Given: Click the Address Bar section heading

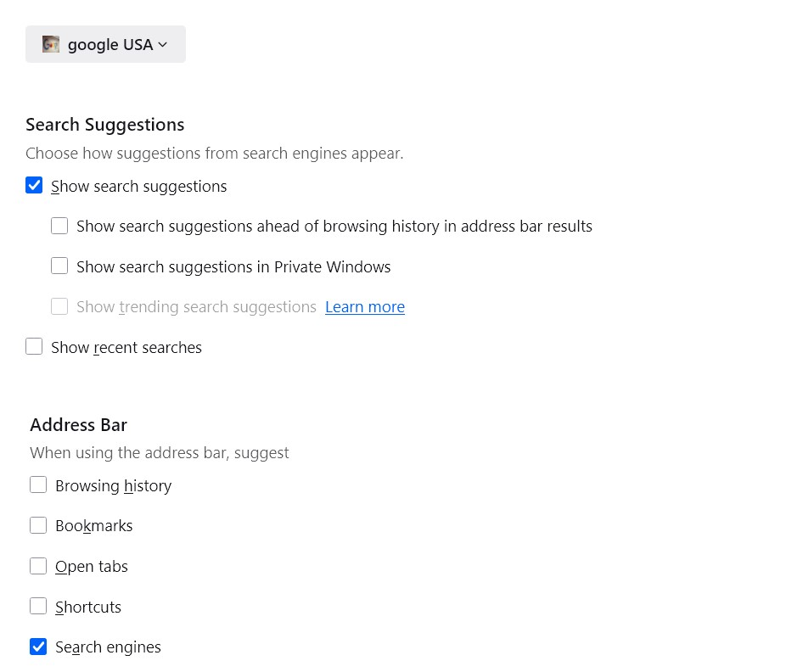Looking at the screenshot, I should [x=78, y=425].
